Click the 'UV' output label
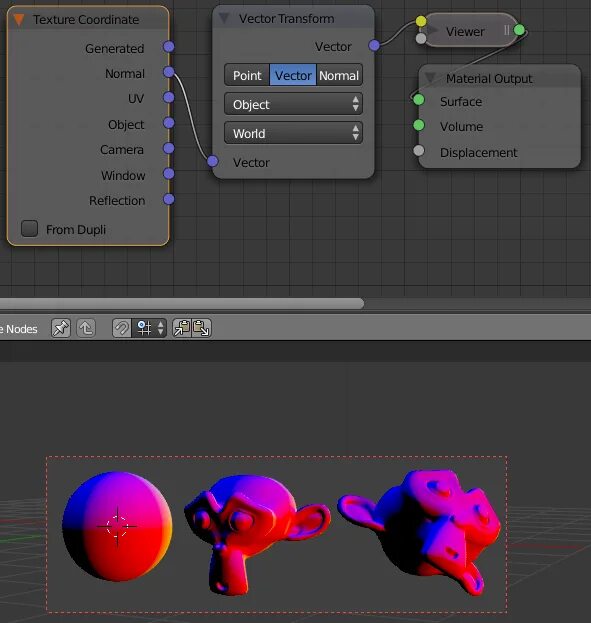 click(x=136, y=99)
